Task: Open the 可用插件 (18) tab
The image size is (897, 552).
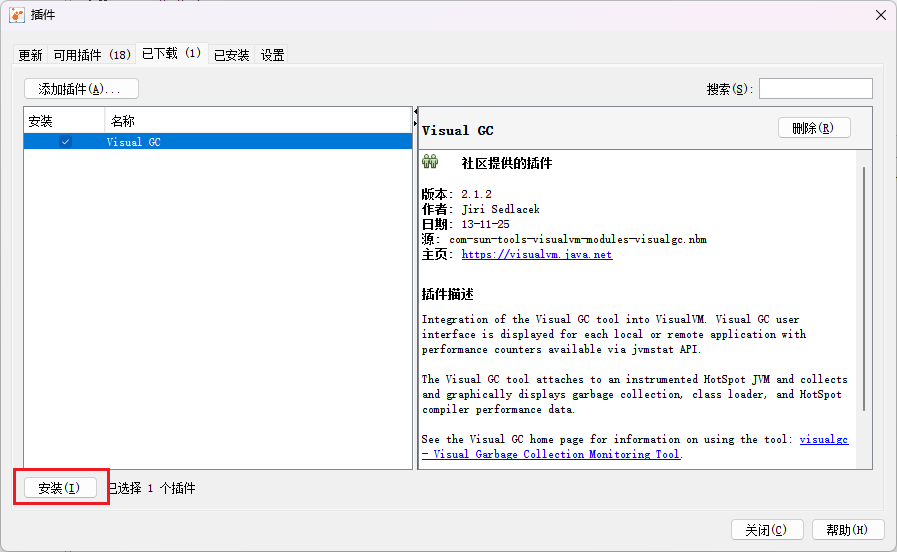Action: tap(92, 55)
